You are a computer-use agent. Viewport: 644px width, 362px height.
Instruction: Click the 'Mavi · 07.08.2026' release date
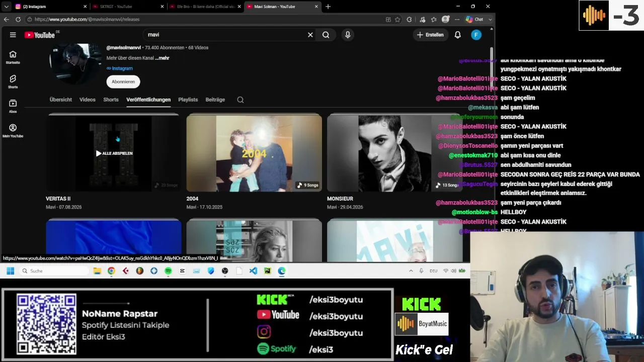63,207
